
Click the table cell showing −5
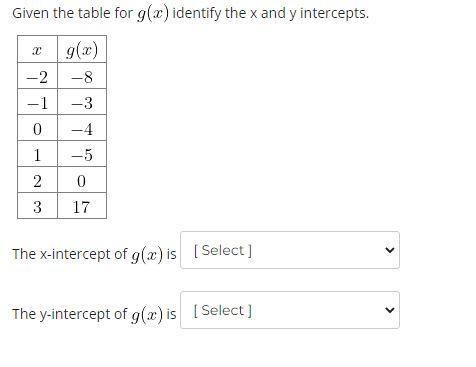point(82,154)
